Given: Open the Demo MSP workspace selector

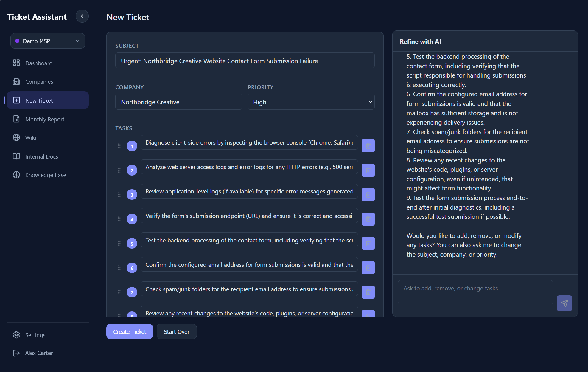Looking at the screenshot, I should coord(47,41).
